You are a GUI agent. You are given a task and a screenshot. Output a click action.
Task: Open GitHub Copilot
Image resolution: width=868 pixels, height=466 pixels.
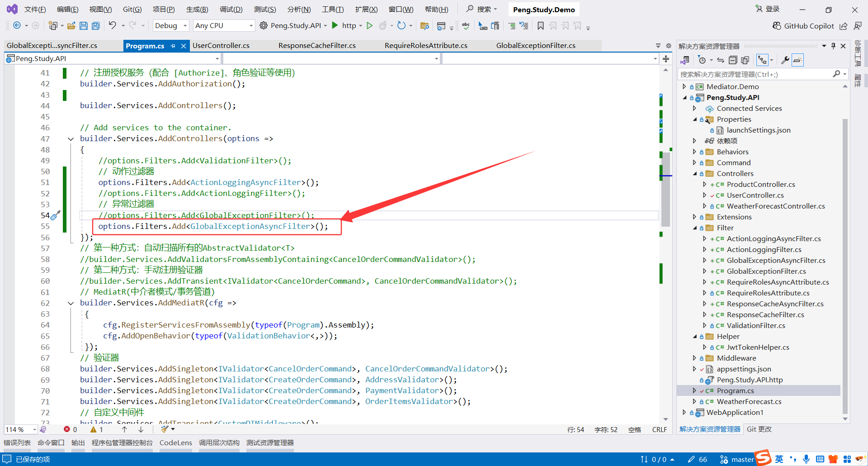click(803, 26)
